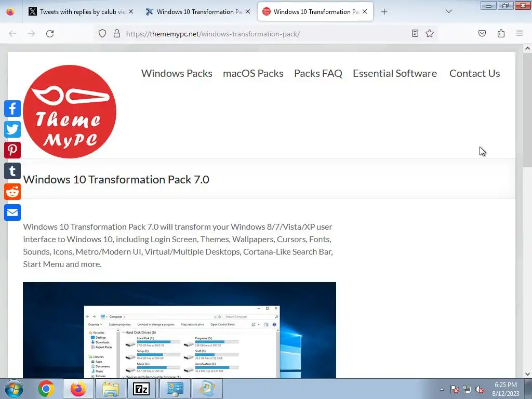
Task: Open the Windows 10 screenshot image
Action: [179, 330]
